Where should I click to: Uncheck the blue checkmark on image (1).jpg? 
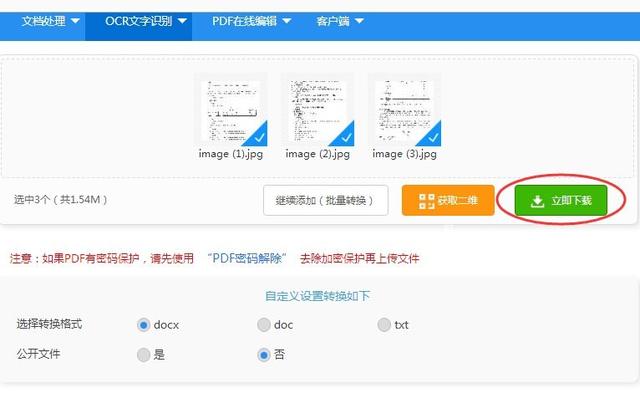point(259,138)
